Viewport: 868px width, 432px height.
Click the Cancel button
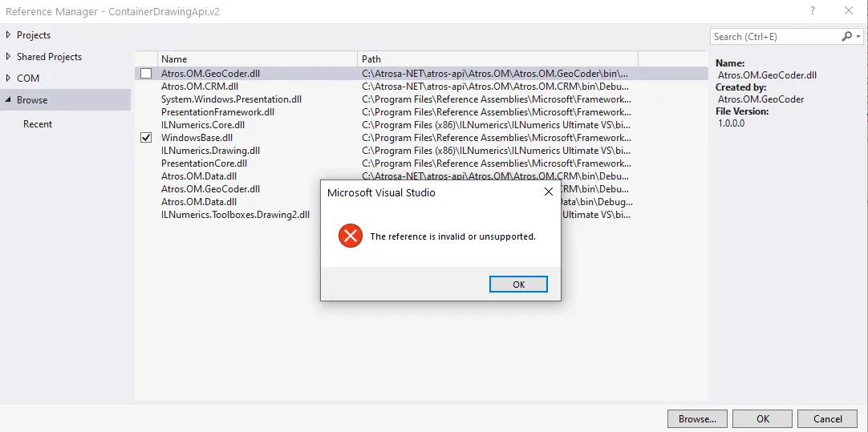coord(828,418)
